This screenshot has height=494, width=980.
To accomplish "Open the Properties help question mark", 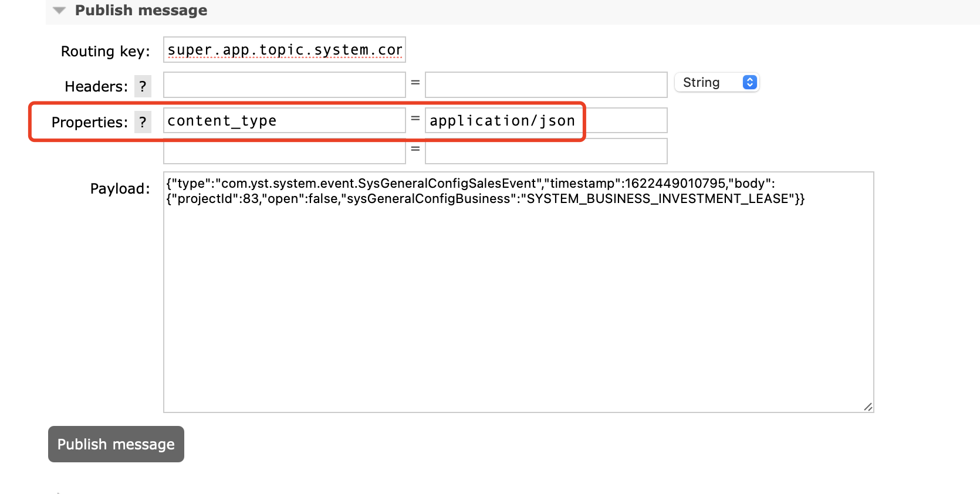I will (x=143, y=122).
